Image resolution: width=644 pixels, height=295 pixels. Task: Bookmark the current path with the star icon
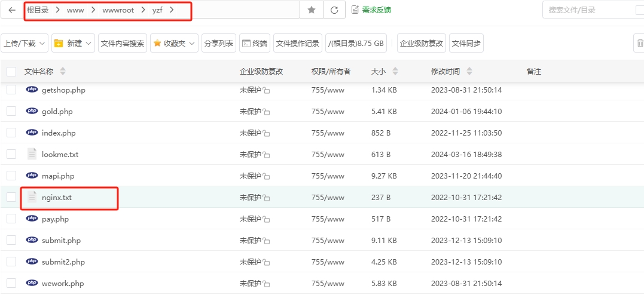311,10
